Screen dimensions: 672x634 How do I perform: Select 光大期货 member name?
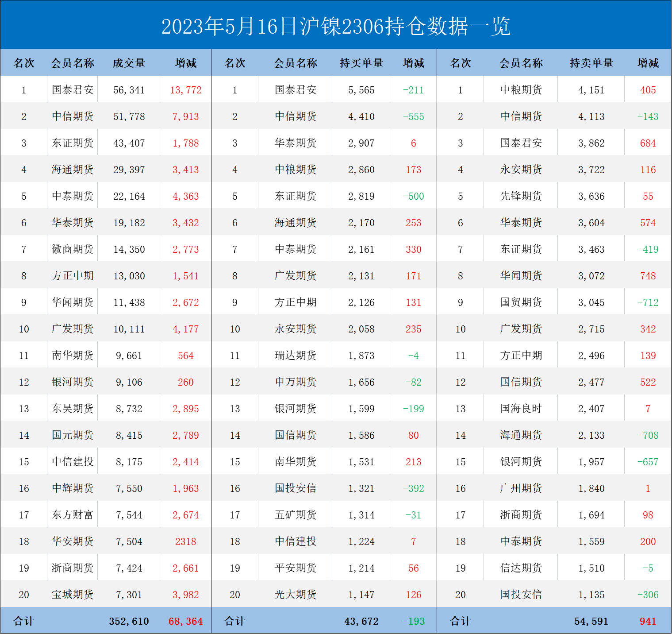click(296, 594)
